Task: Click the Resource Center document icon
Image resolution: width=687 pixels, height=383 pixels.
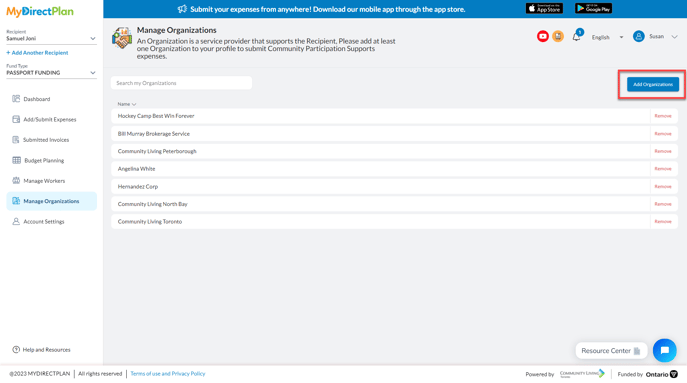Action: point(637,351)
